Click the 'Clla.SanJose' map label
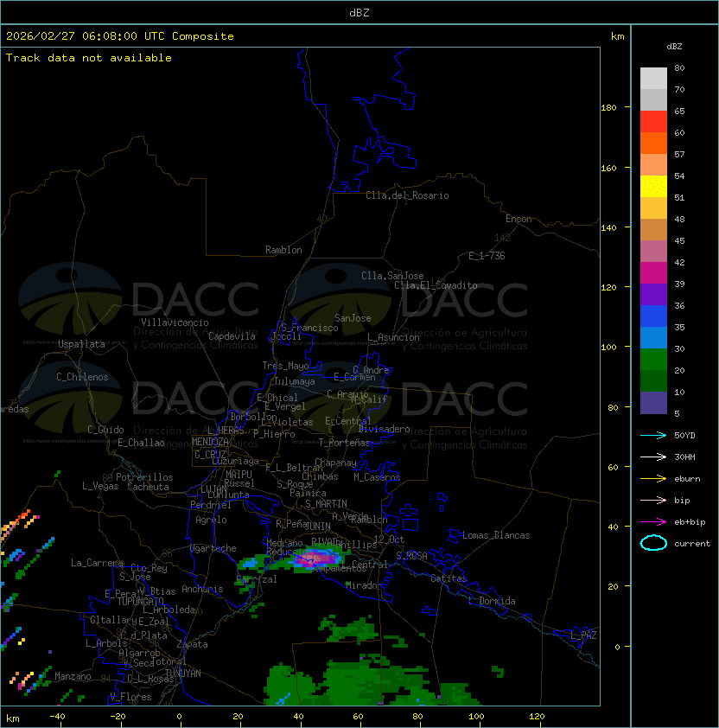 [392, 276]
